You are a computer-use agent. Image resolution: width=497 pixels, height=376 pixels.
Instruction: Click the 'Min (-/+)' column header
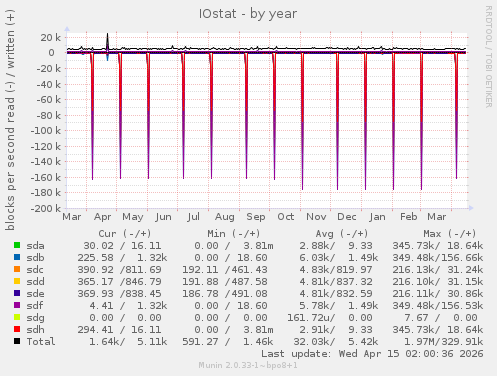[x=234, y=234]
